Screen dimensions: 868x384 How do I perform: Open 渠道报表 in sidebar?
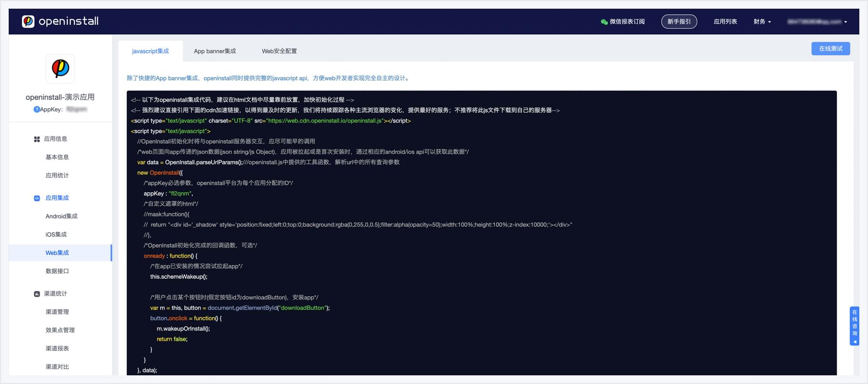coord(57,349)
